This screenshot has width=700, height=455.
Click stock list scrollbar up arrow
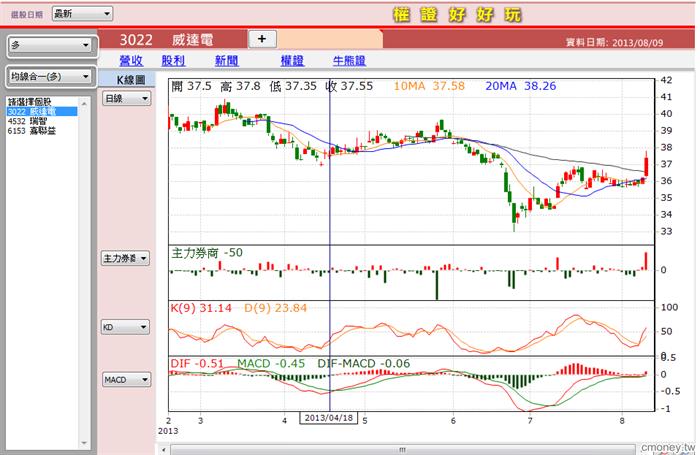click(x=84, y=104)
